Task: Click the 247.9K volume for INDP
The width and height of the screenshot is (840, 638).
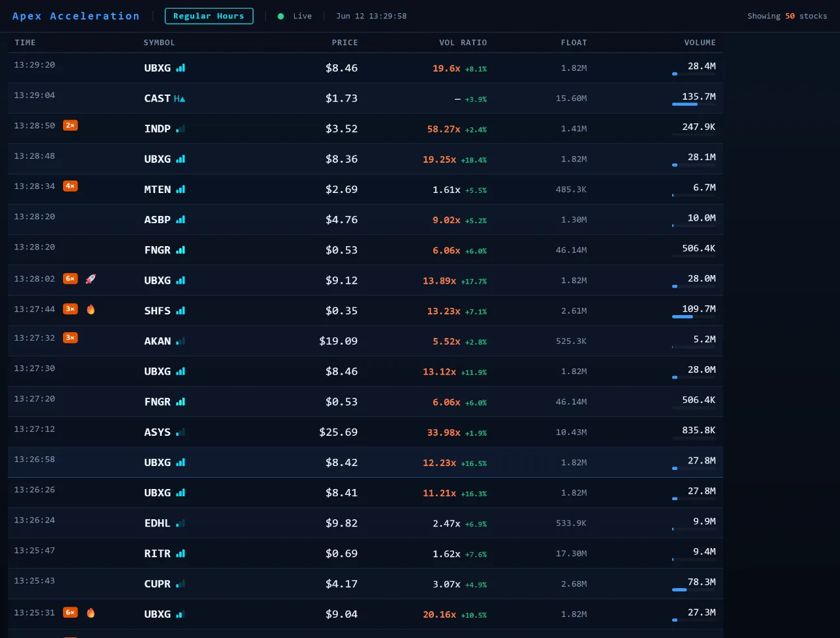Action: (699, 127)
